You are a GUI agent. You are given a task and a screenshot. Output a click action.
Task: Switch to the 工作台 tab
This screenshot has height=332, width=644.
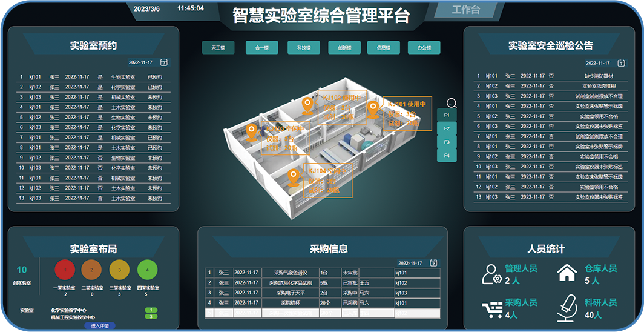[x=465, y=10]
